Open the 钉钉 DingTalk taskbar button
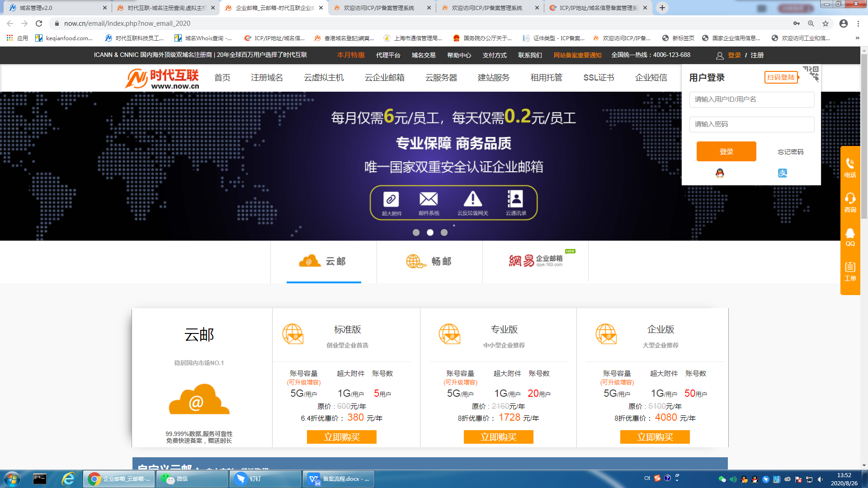 (265, 479)
